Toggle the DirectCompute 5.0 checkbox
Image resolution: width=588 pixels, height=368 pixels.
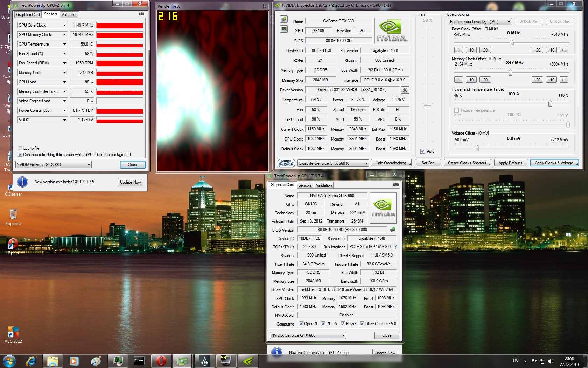pos(362,324)
